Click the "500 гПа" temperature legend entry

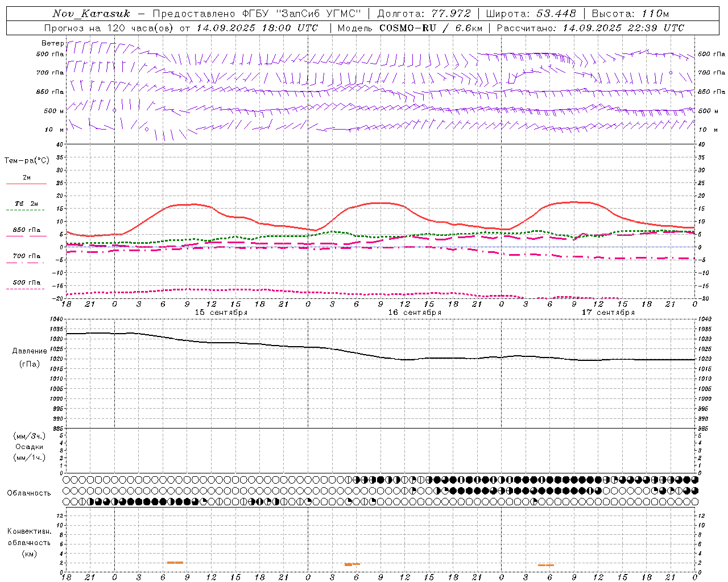pyautogui.click(x=27, y=282)
